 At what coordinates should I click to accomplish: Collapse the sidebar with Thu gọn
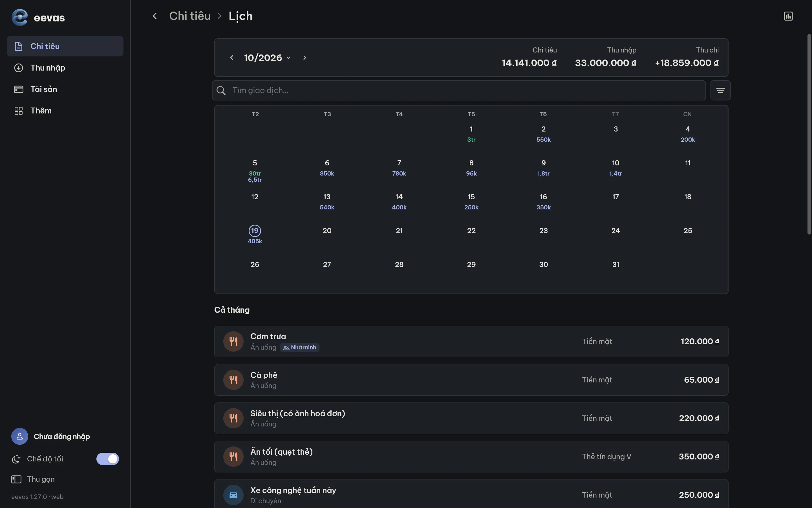click(41, 479)
